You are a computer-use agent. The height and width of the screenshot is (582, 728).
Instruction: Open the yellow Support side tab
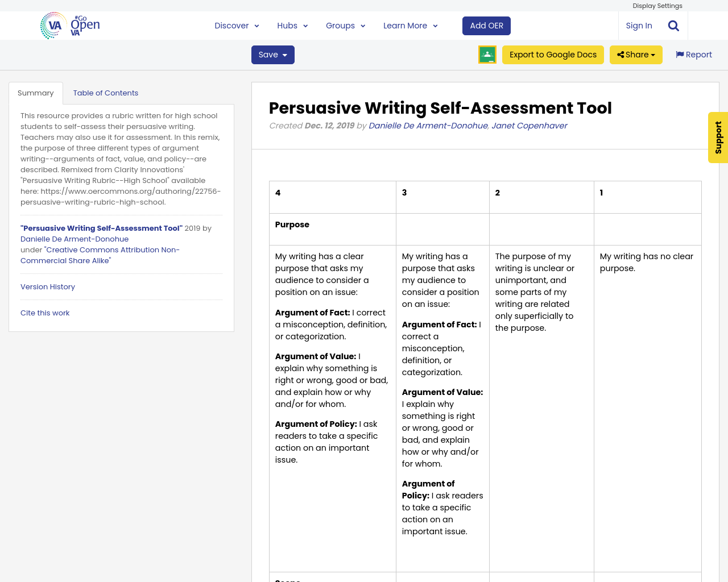718,138
